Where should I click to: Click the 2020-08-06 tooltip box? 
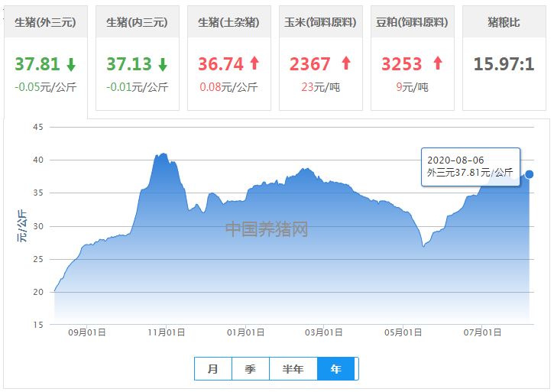(x=471, y=167)
